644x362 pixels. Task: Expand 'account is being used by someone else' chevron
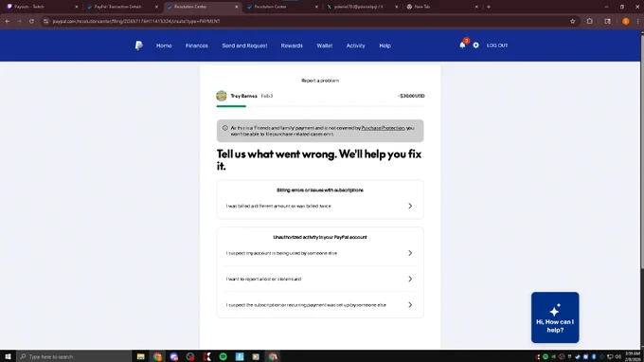(410, 253)
